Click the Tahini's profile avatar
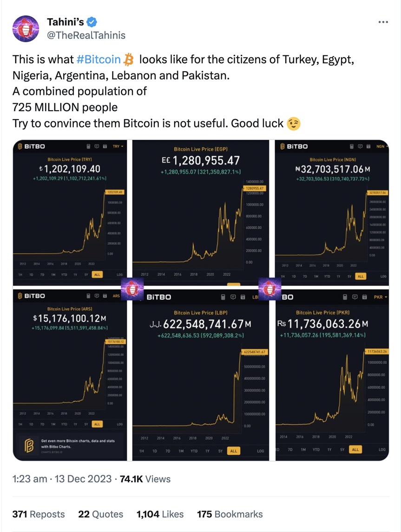This screenshot has height=532, width=401. [26, 29]
